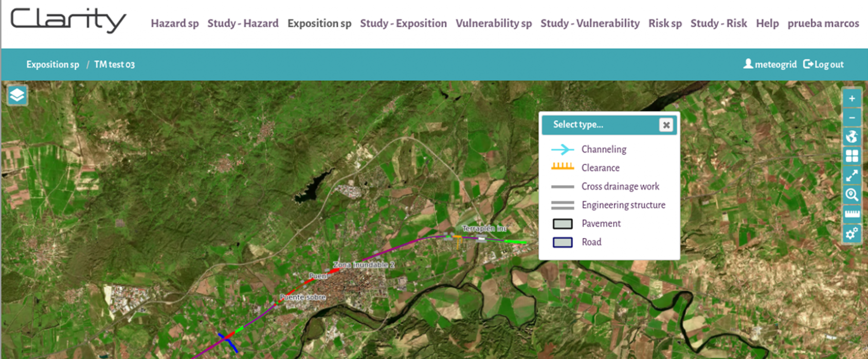Click the Log out link
This screenshot has width=868, height=359.
coord(823,64)
